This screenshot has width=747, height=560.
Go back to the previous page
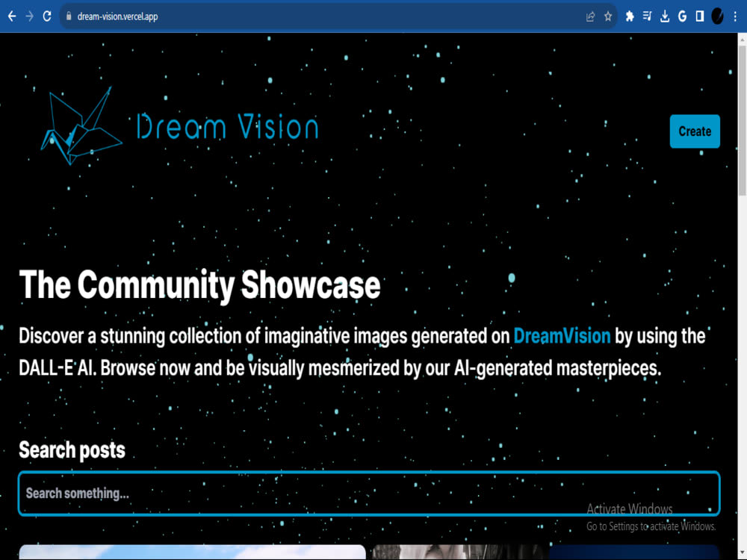pyautogui.click(x=12, y=16)
